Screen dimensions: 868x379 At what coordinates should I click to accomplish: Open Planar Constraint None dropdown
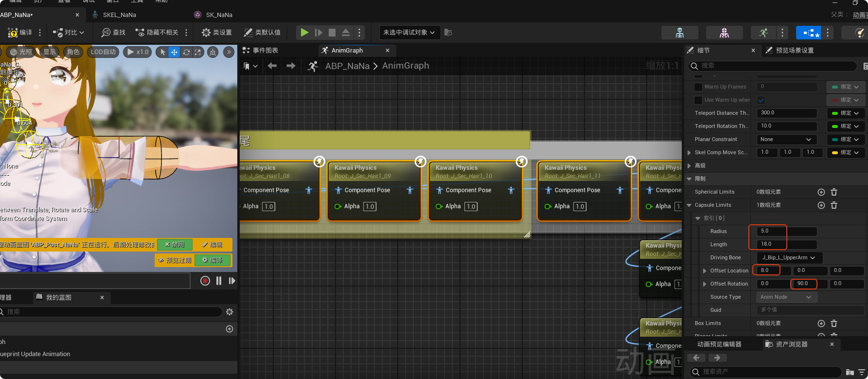(787, 140)
